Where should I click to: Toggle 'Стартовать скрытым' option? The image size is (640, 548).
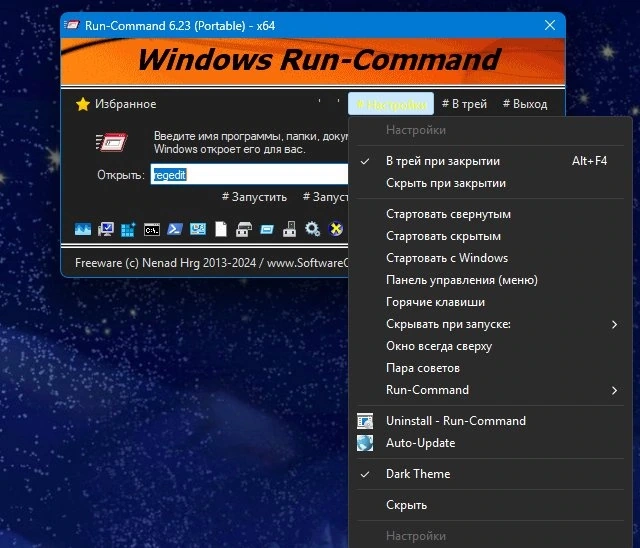(489, 236)
